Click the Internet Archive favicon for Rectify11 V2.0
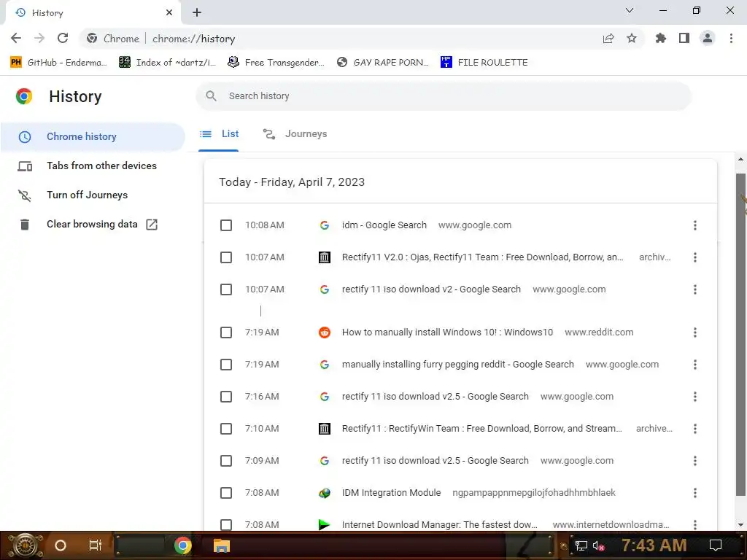 [325, 257]
